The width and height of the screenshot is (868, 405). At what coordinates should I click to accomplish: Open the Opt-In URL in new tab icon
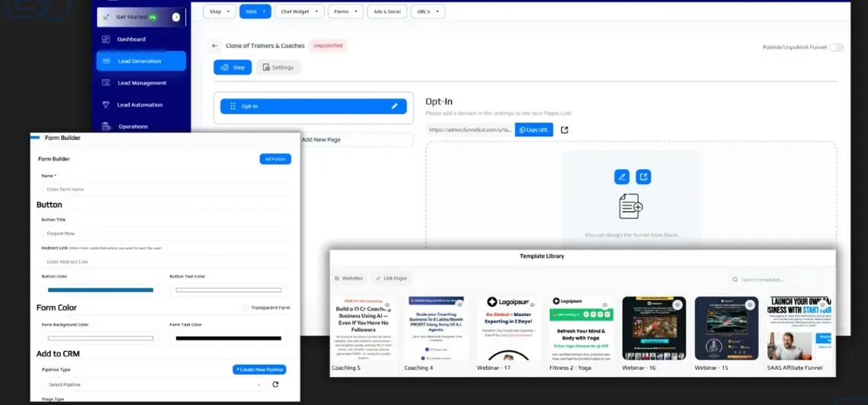click(564, 130)
